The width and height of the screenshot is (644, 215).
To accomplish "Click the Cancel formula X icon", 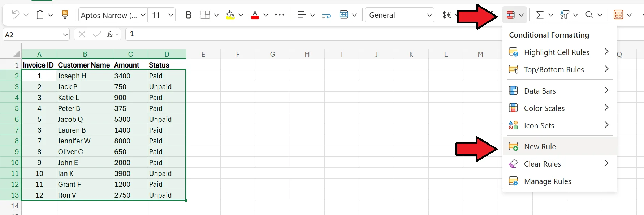I will click(82, 34).
